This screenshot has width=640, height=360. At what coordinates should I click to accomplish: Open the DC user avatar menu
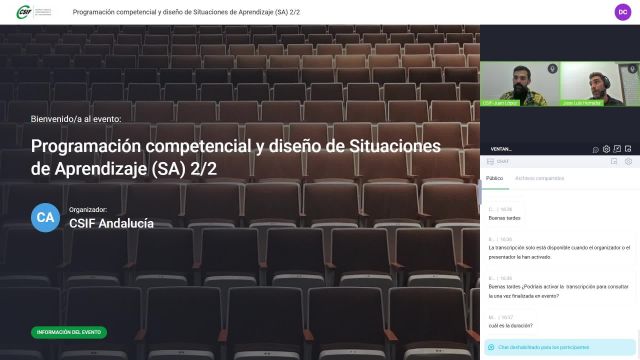click(x=622, y=12)
